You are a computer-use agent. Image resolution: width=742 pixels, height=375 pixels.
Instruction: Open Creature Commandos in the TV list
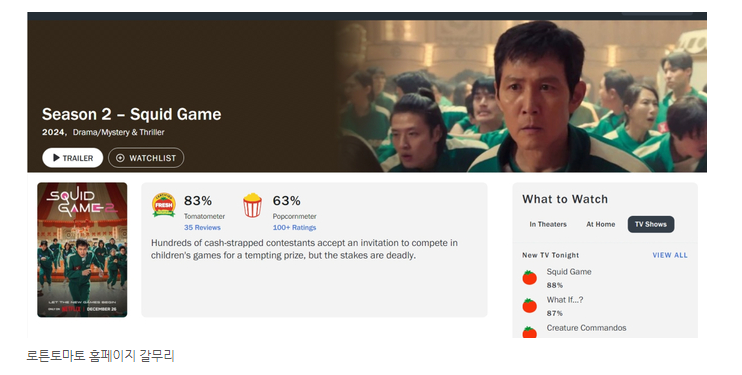click(x=586, y=328)
